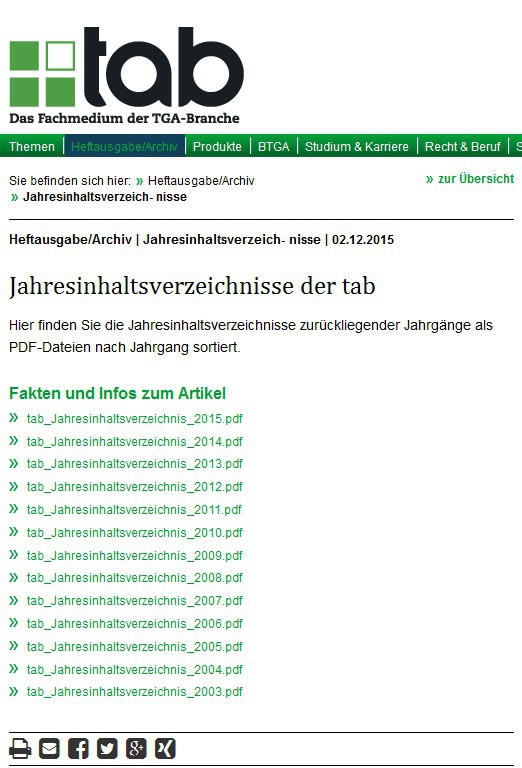Click the print page icon
Screen dimensions: 522x768
click(x=20, y=748)
